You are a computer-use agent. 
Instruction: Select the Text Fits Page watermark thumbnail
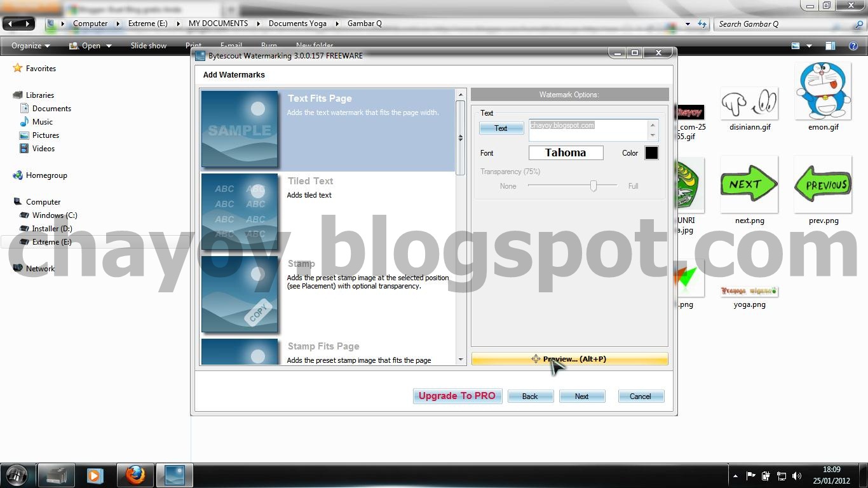(x=240, y=129)
